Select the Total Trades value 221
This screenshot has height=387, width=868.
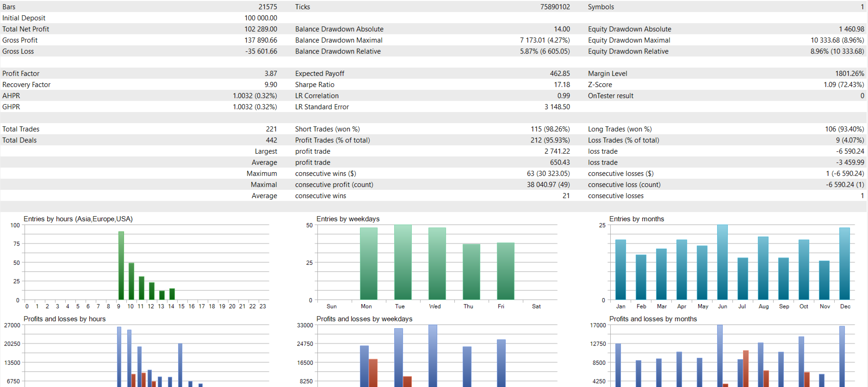click(x=272, y=129)
